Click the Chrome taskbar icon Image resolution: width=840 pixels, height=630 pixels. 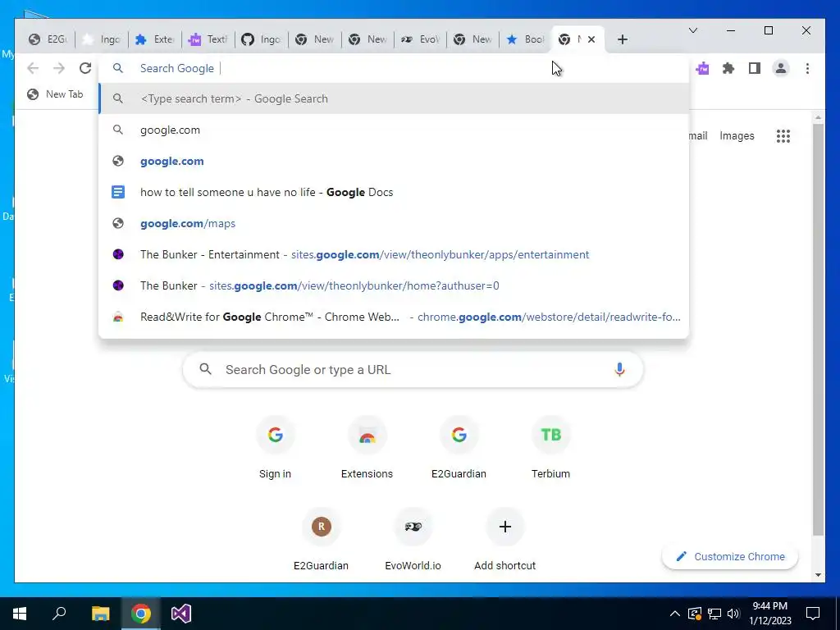tap(141, 614)
